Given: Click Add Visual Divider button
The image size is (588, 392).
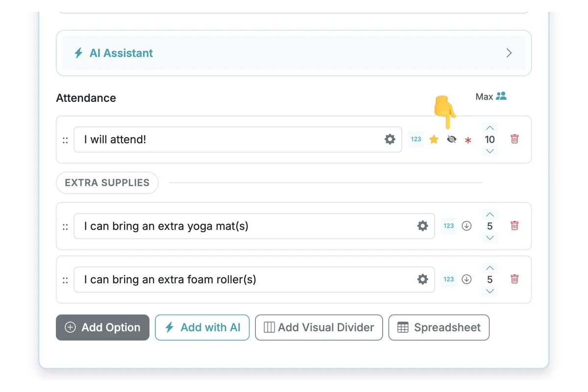Looking at the screenshot, I should pyautogui.click(x=319, y=327).
